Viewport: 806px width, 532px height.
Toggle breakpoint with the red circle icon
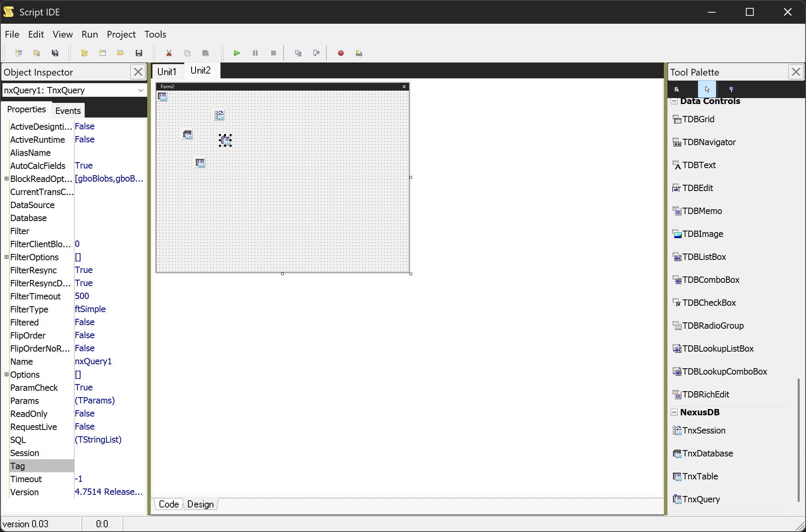tap(341, 53)
